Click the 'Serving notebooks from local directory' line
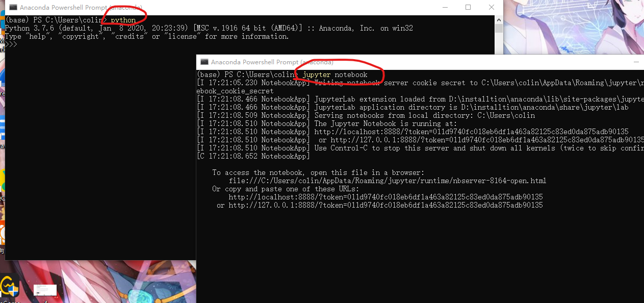 tap(366, 115)
